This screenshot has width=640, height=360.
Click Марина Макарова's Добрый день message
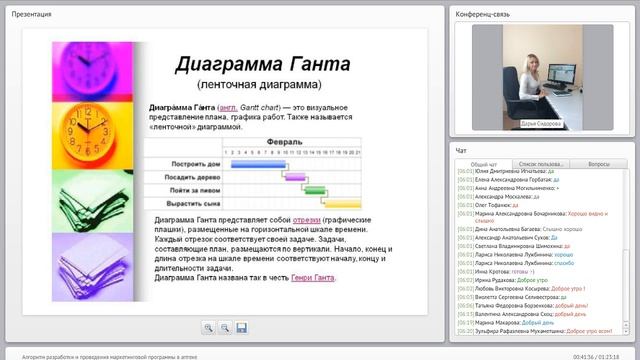coord(506,323)
